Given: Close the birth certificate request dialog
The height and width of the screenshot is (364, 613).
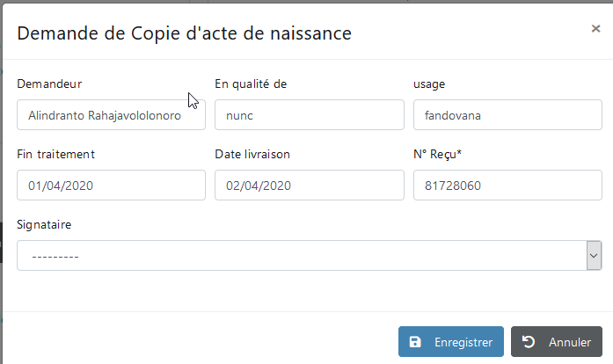Looking at the screenshot, I should point(595,28).
